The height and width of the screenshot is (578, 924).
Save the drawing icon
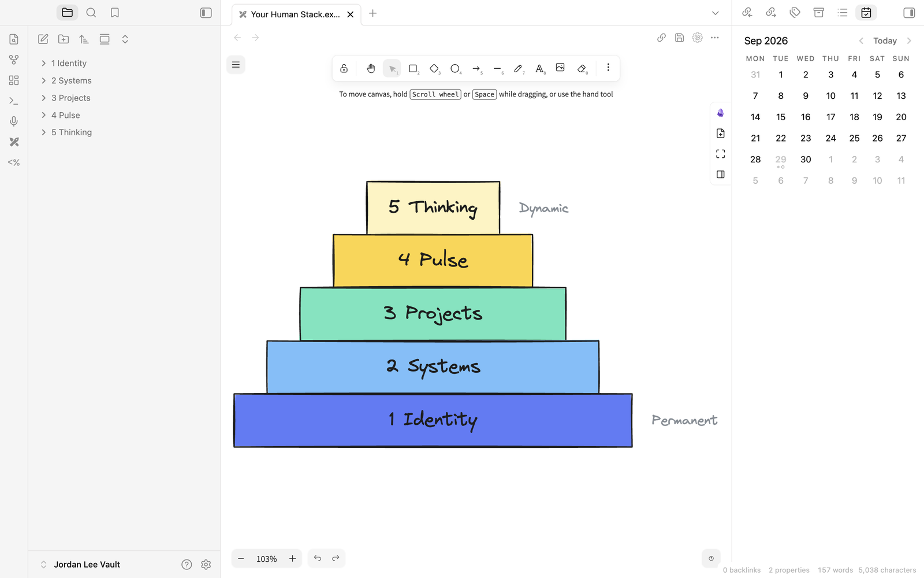point(680,38)
